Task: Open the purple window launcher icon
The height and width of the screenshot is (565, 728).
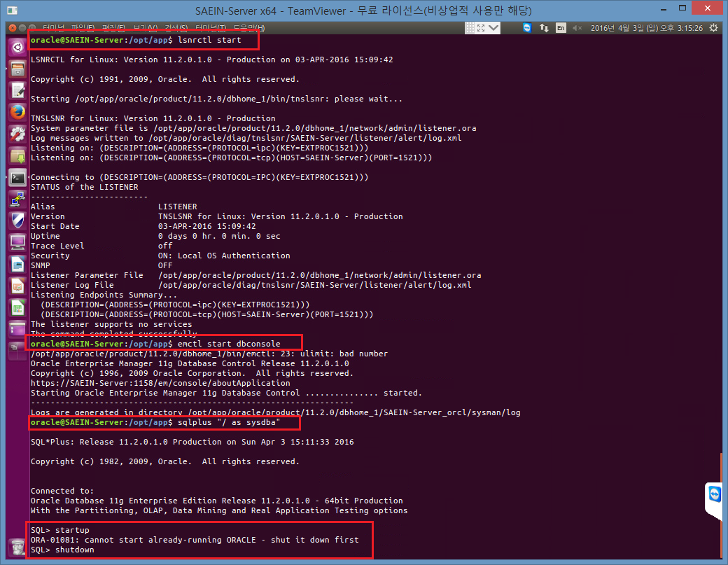Action: 17,329
